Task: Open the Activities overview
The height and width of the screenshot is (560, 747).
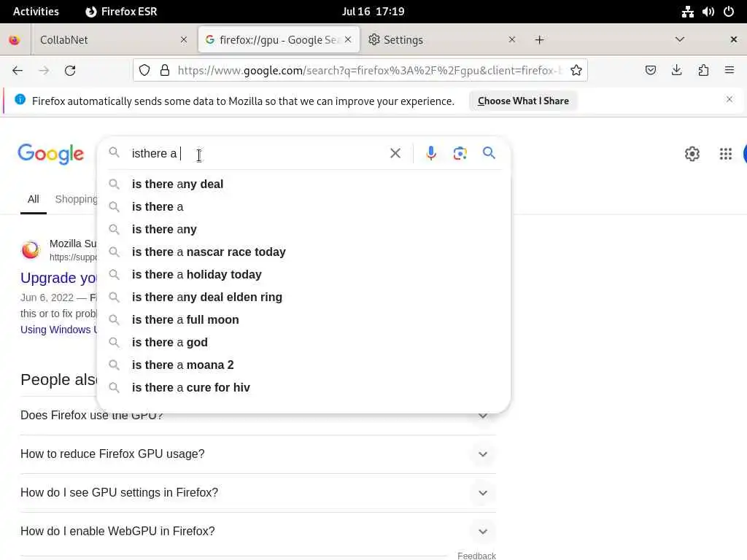Action: [x=36, y=12]
